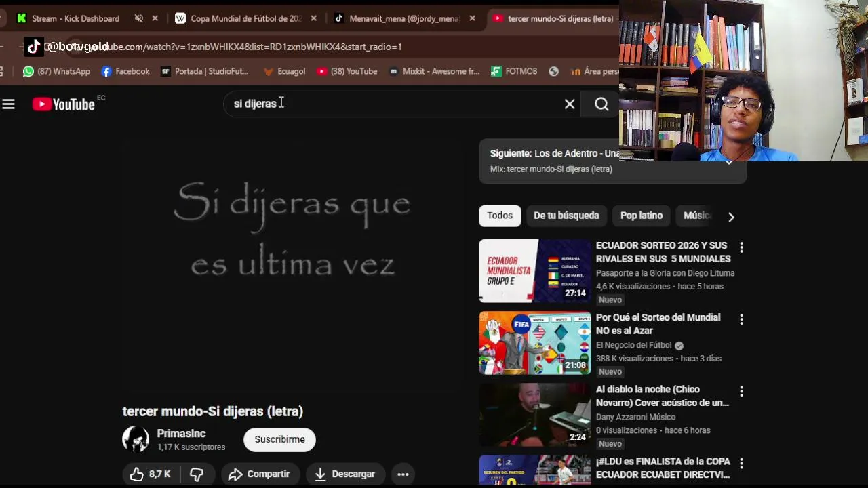The height and width of the screenshot is (488, 868).
Task: Open the PrimasInc channel name link
Action: click(x=181, y=434)
